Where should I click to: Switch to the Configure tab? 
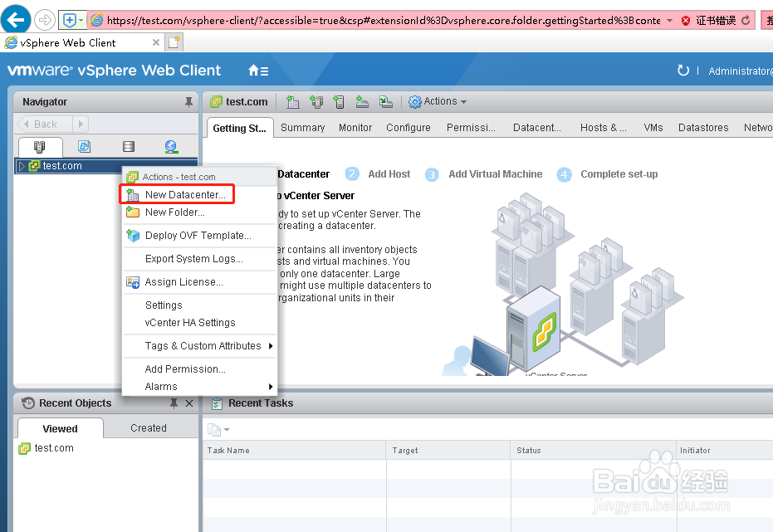[409, 128]
